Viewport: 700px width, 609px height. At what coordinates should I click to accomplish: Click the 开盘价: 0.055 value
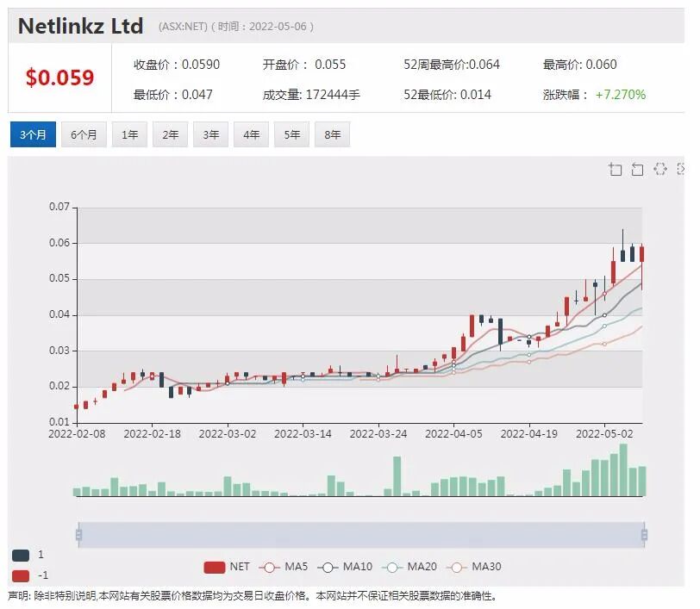[x=304, y=65]
